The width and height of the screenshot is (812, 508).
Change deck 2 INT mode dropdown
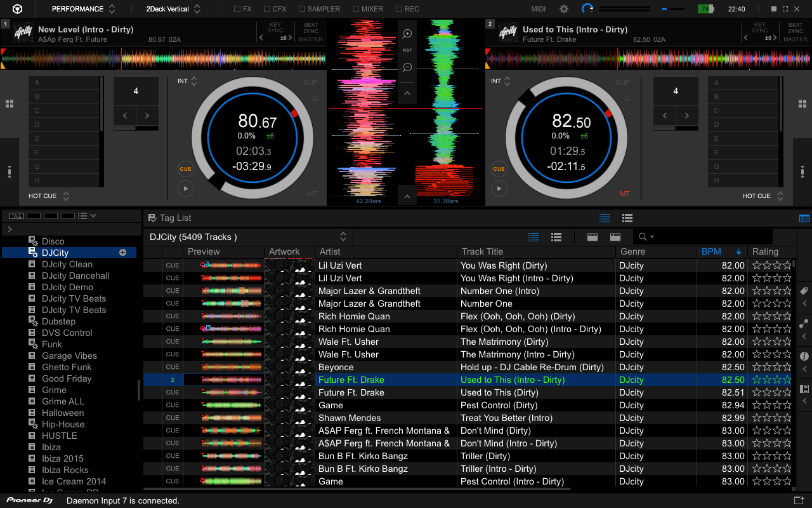(x=501, y=81)
